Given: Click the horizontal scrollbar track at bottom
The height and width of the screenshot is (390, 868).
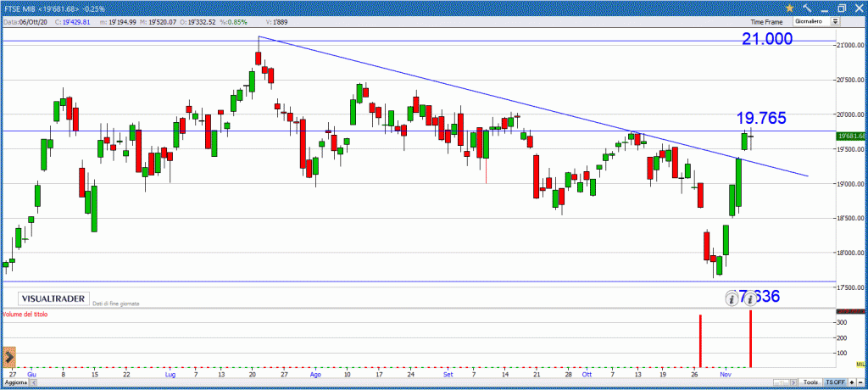Looking at the screenshot, I should pos(413,382).
